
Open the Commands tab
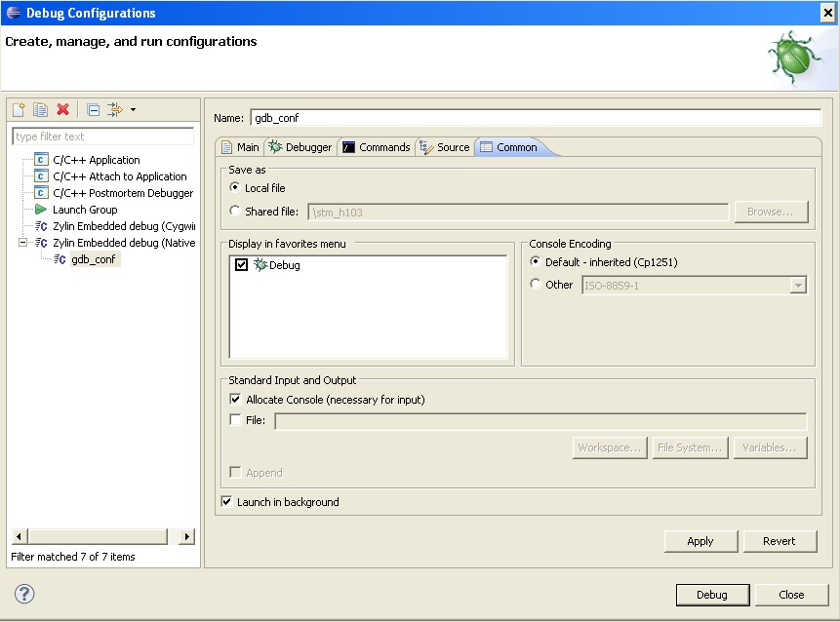point(377,147)
